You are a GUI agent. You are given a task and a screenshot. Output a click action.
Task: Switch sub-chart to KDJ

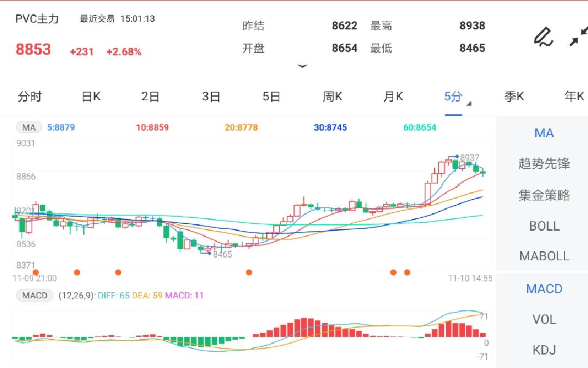[544, 350]
